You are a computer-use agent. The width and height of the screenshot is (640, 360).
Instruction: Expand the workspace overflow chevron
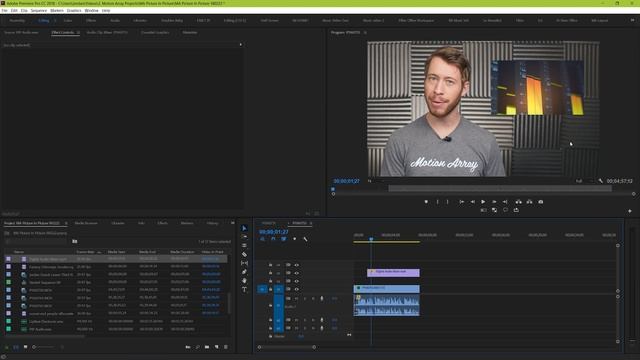632,20
